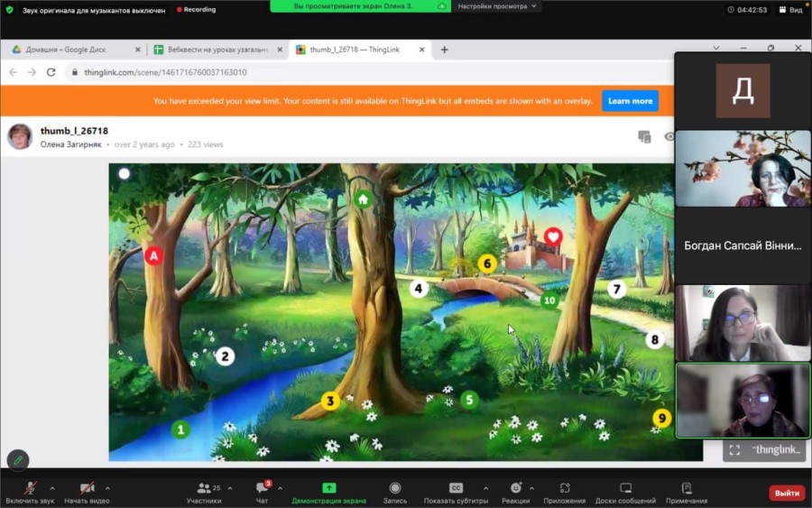812x508 pixels.
Task: Show captions via Показать субтитры
Action: tap(456, 493)
